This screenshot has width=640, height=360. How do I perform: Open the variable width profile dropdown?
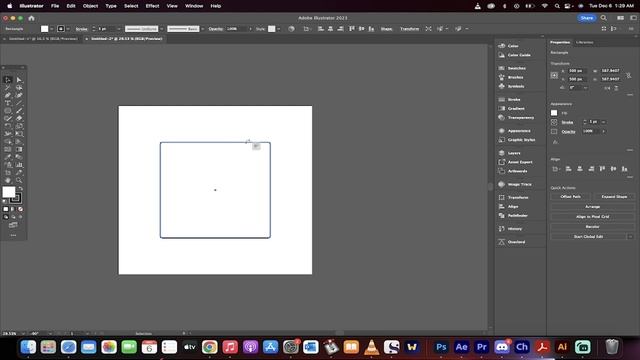coord(162,29)
